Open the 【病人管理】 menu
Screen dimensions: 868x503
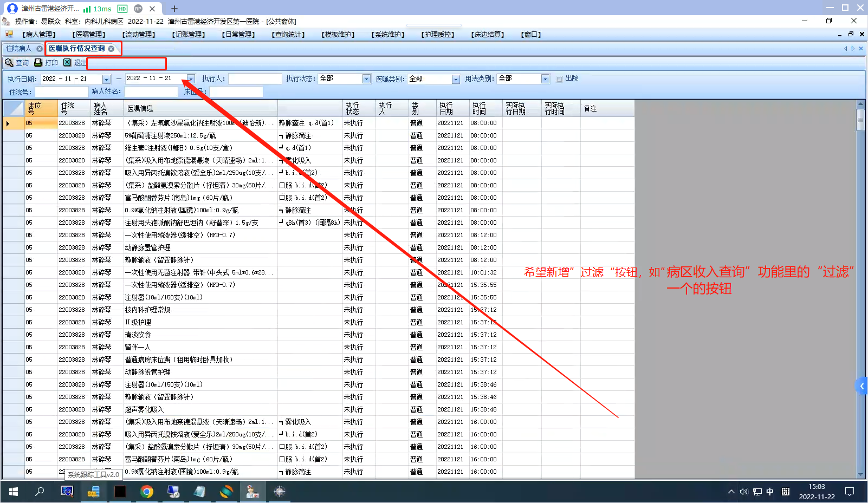[x=39, y=35]
